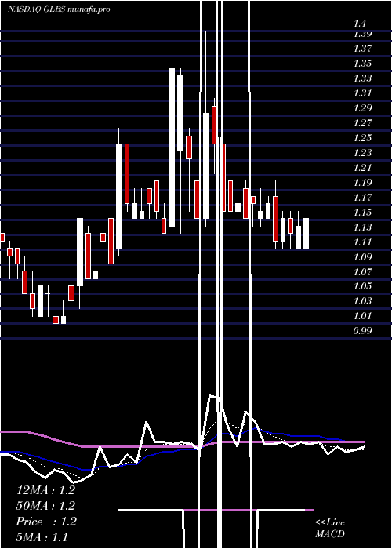Pick the 1.29 price axis value
Viewport: 392px width, 549px height.
pos(362,108)
